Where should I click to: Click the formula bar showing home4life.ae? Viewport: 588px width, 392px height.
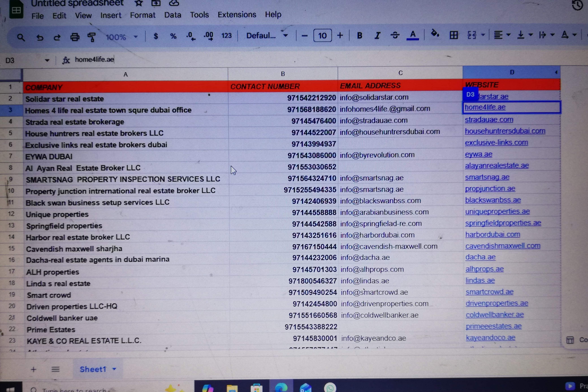(x=94, y=60)
